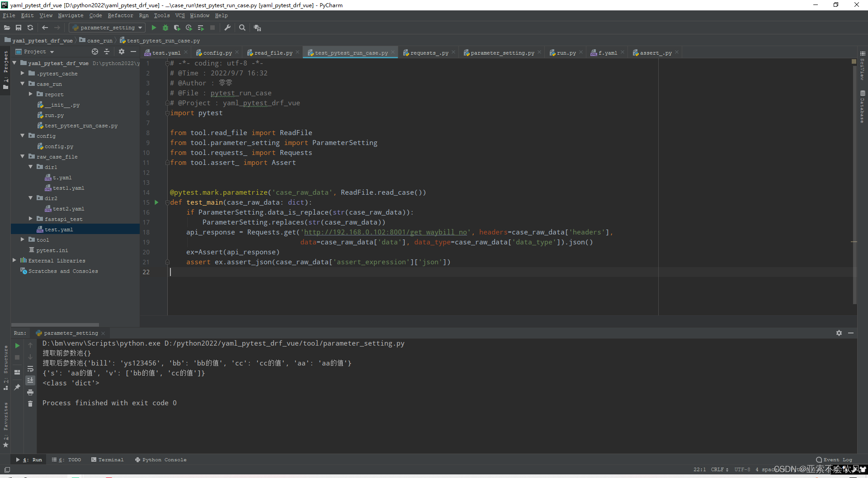The height and width of the screenshot is (478, 868).
Task: Print Run console output via printer icon
Action: 30,392
